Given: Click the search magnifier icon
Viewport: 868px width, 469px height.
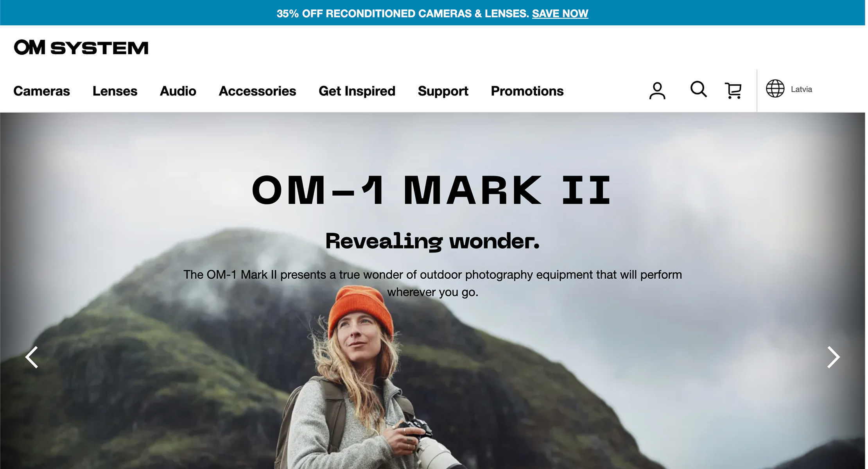Looking at the screenshot, I should tap(698, 90).
